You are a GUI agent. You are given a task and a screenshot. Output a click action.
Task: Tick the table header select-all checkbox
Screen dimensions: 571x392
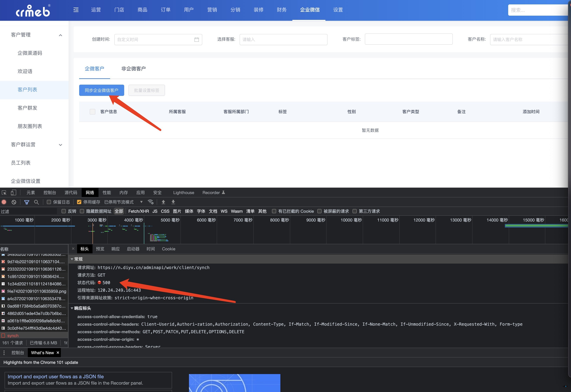pos(92,112)
